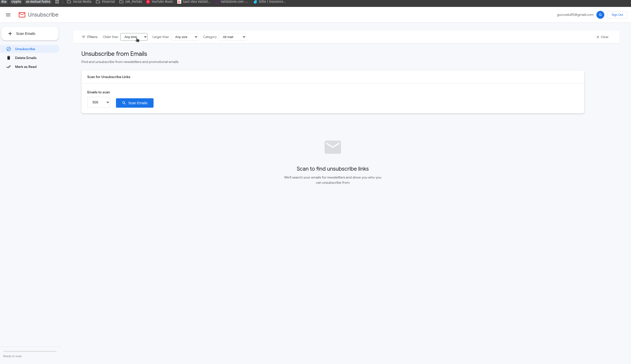Click the X icon next to Clear

click(597, 37)
